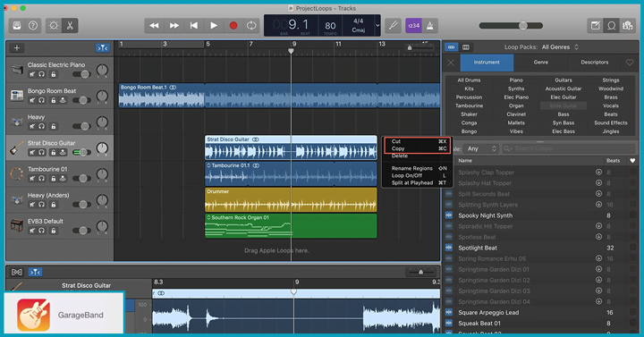Click the Fast Forward transport button
This screenshot has height=337, width=644.
(174, 25)
